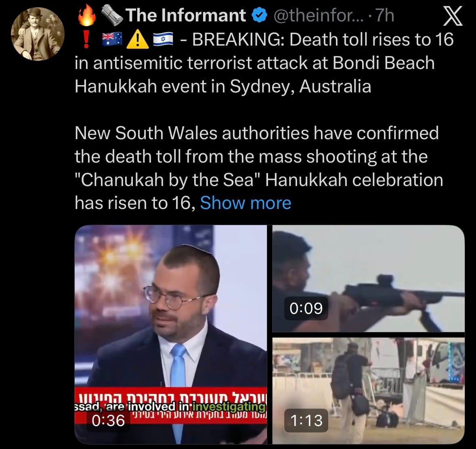
Task: Click the blue verified checkmark badge
Action: point(260,15)
